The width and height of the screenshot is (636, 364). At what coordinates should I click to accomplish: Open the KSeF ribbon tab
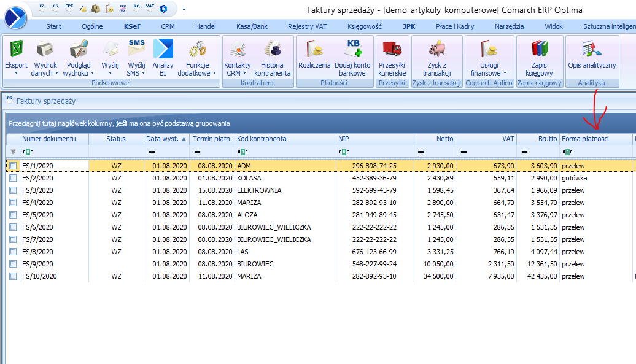(x=132, y=26)
